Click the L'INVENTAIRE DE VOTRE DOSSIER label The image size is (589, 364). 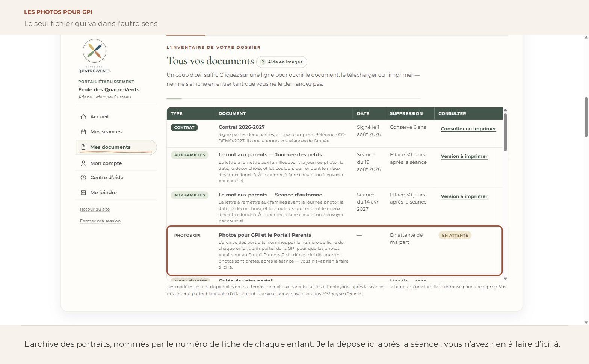(213, 47)
